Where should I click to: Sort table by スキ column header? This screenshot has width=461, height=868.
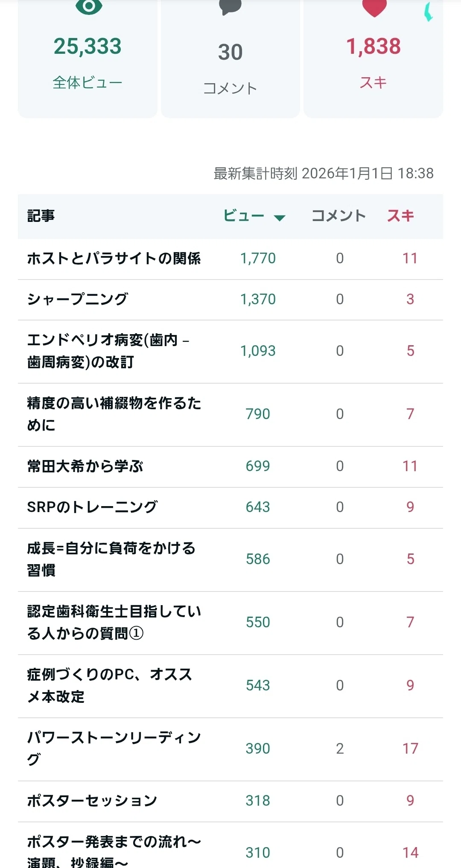pyautogui.click(x=400, y=216)
